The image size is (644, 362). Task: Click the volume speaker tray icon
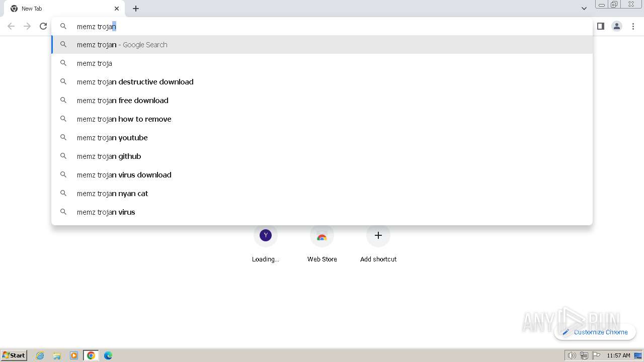(572, 355)
